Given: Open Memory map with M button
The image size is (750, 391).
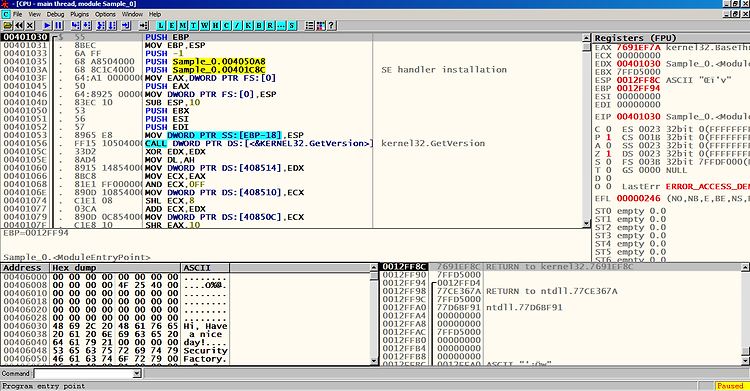Looking at the screenshot, I should [x=183, y=26].
